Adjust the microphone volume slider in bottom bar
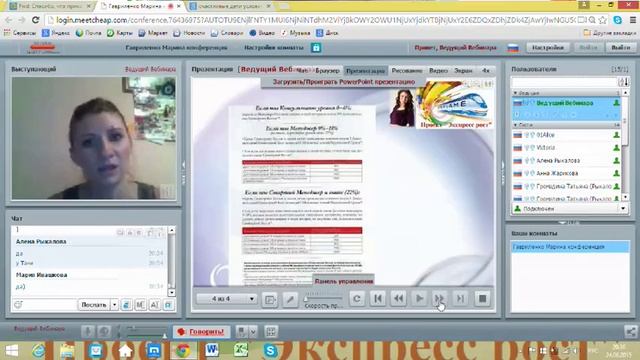The height and width of the screenshot is (360, 640). click(145, 331)
